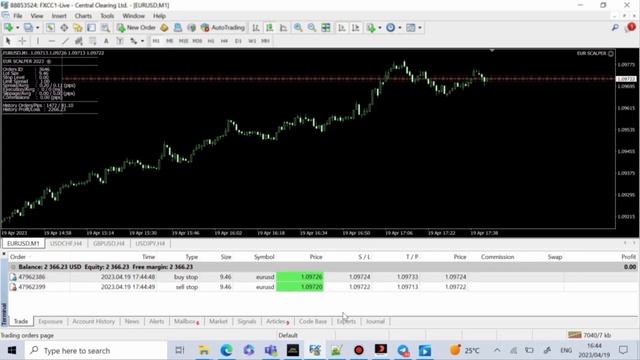Open the Insert menu
640x360 pixels.
pos(59,16)
